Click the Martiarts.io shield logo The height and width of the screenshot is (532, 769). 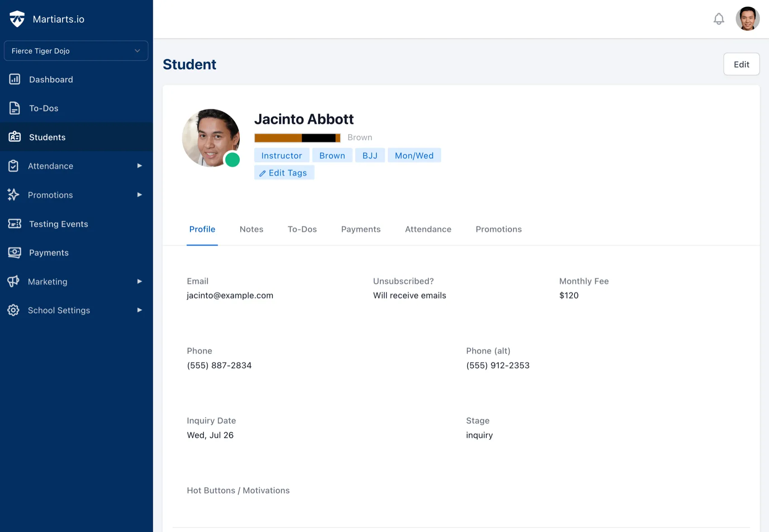click(17, 19)
